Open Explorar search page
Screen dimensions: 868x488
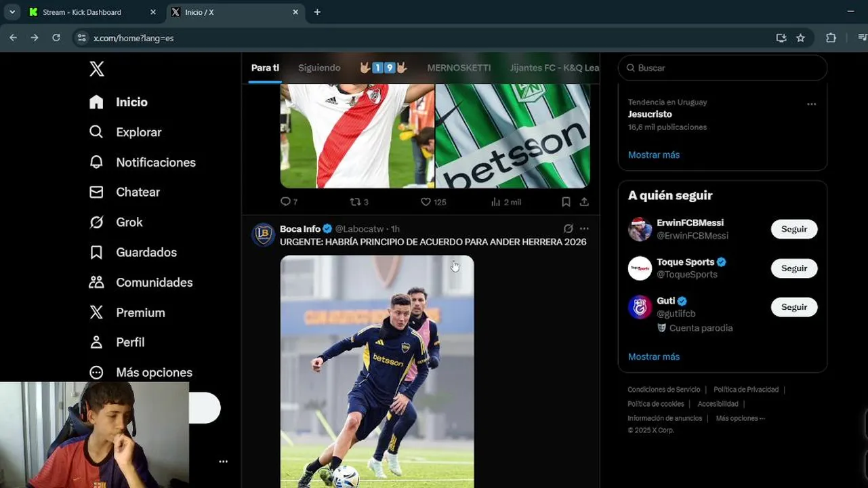(125, 132)
